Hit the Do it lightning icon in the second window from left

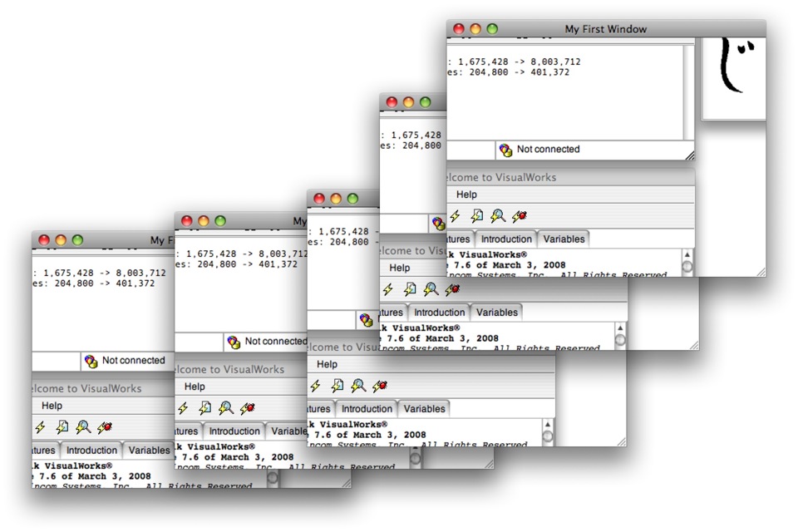point(183,408)
